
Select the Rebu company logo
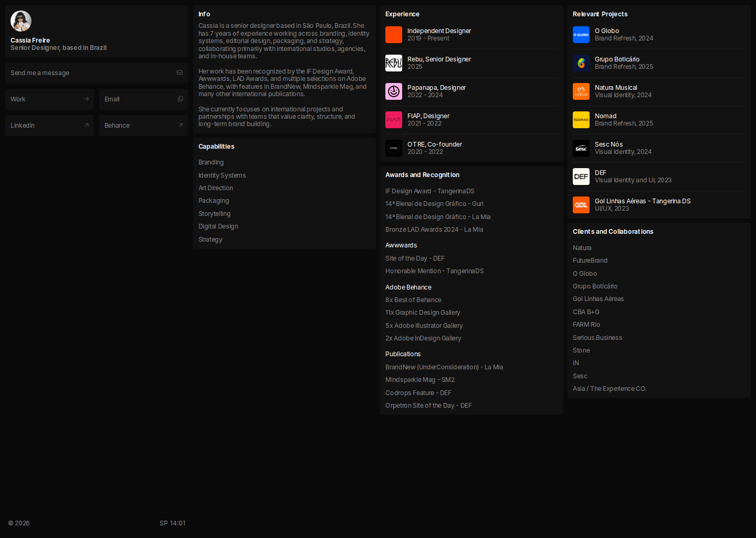pos(393,63)
